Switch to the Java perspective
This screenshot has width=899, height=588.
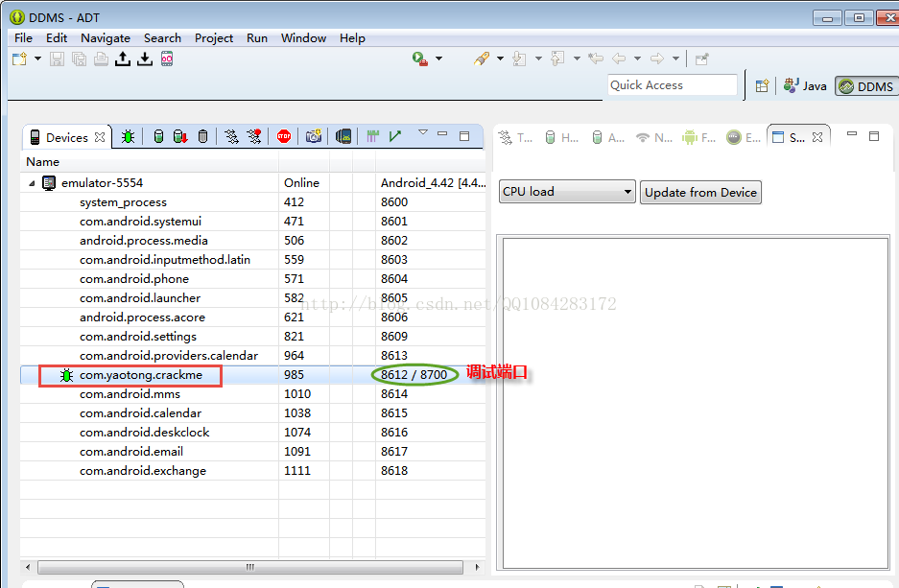[x=805, y=86]
